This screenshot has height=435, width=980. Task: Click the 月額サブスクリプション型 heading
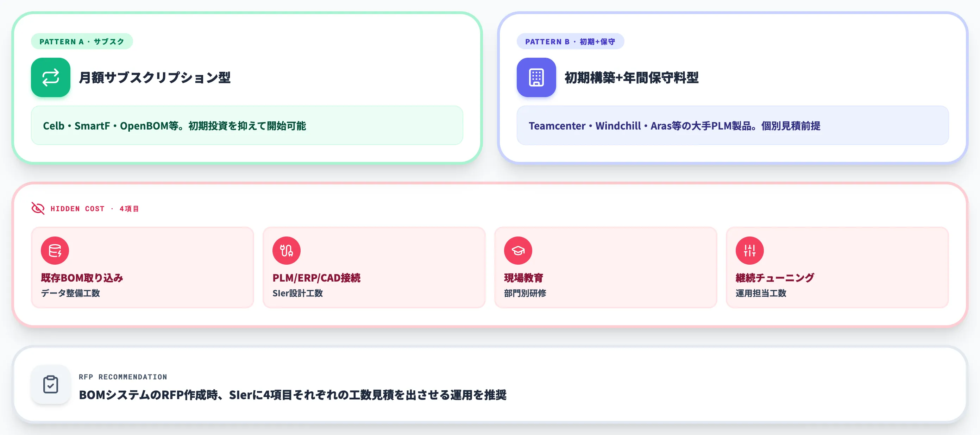(x=155, y=77)
